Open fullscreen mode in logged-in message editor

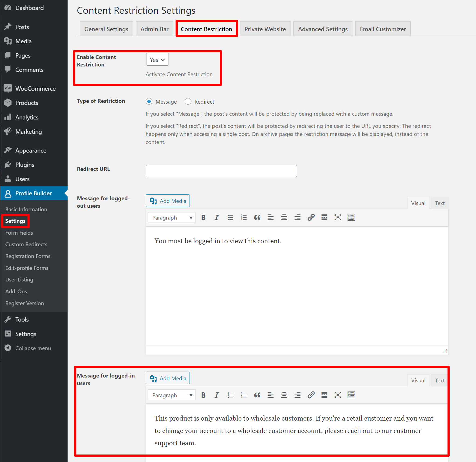pos(338,395)
